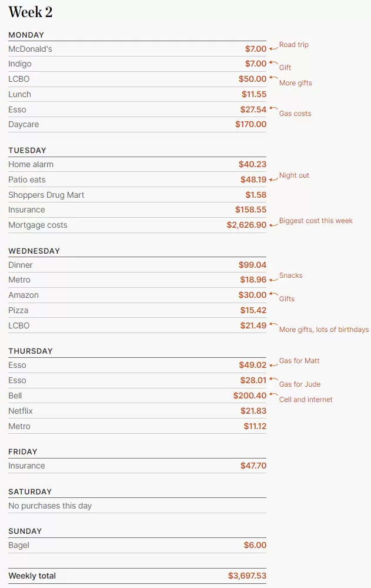Click the arrow next to the Gas costs annotation
Screen dimensions: 371x588
273,109
